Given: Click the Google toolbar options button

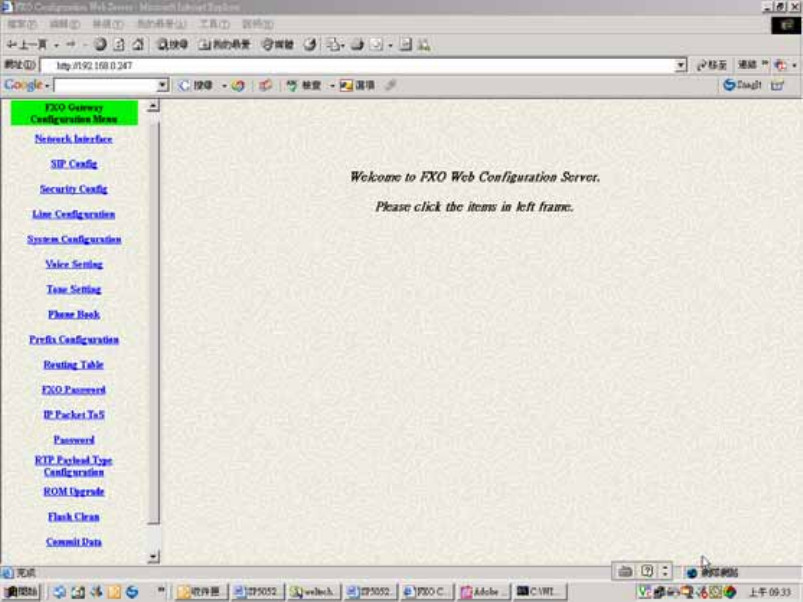Looking at the screenshot, I should (357, 85).
